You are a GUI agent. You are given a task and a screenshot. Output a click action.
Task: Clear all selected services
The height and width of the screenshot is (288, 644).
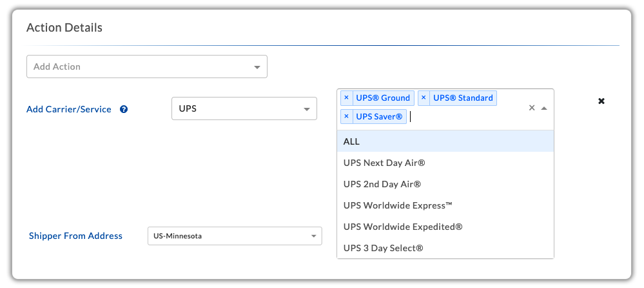coord(531,108)
